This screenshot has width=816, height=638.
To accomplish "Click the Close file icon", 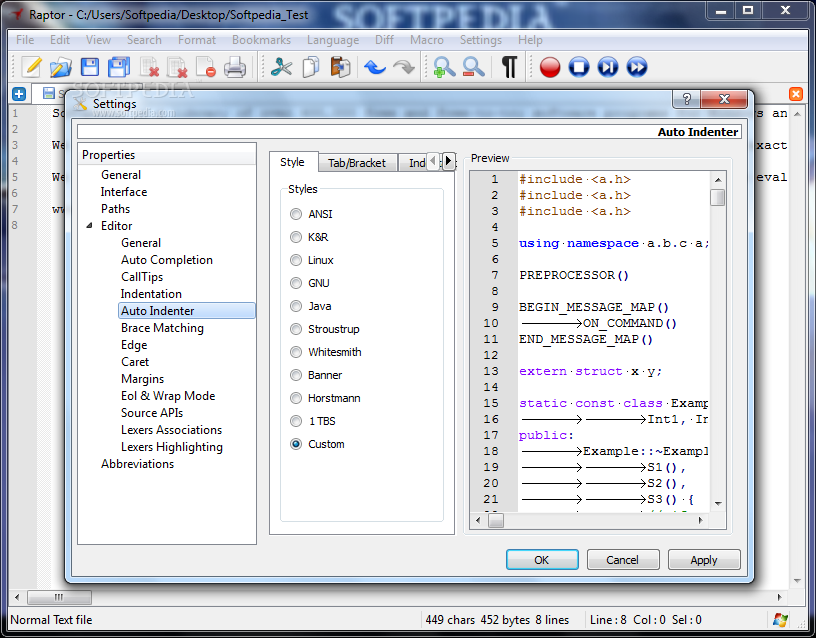I will tap(149, 67).
